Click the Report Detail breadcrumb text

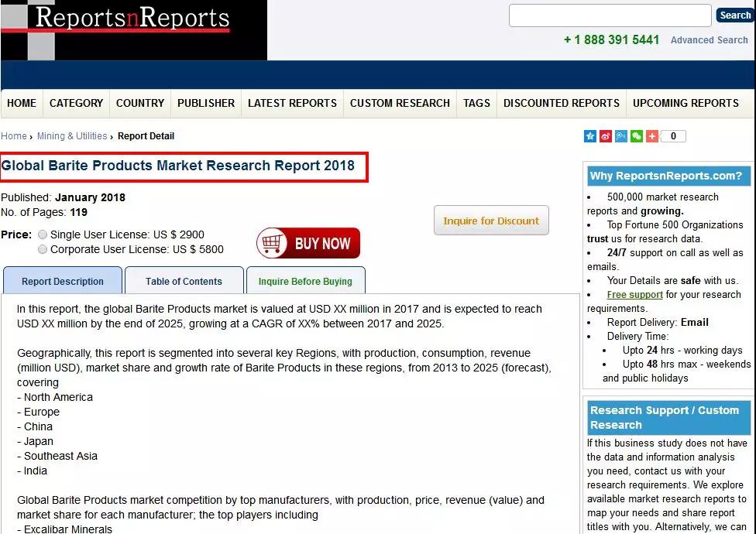(146, 136)
